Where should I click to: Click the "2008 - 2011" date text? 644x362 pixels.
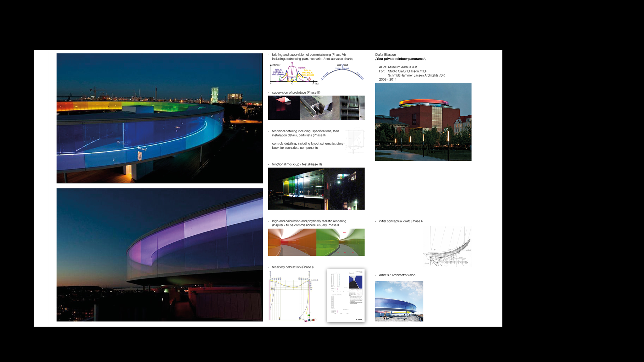387,80
